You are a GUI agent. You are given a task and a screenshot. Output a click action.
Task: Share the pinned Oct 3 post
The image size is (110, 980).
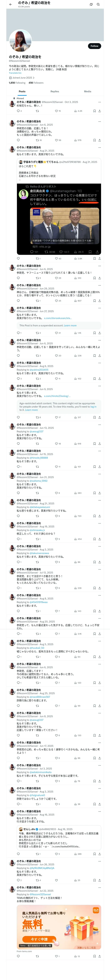point(99,111)
